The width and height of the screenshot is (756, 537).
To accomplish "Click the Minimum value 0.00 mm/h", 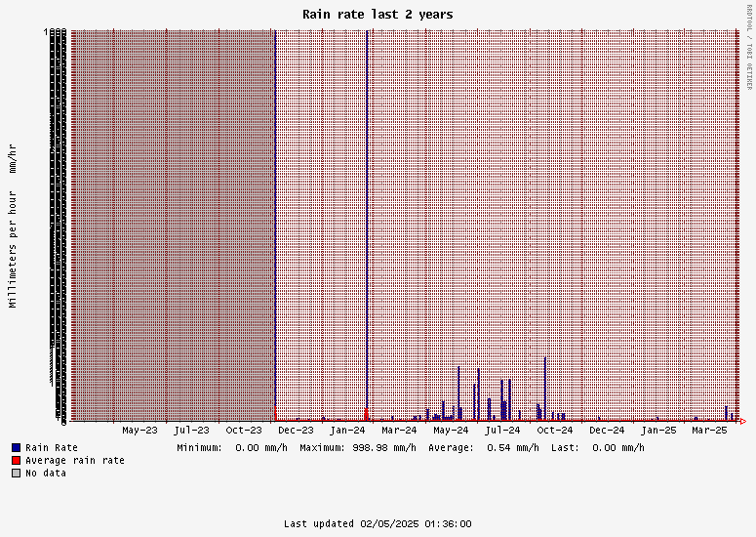I will coord(261,448).
